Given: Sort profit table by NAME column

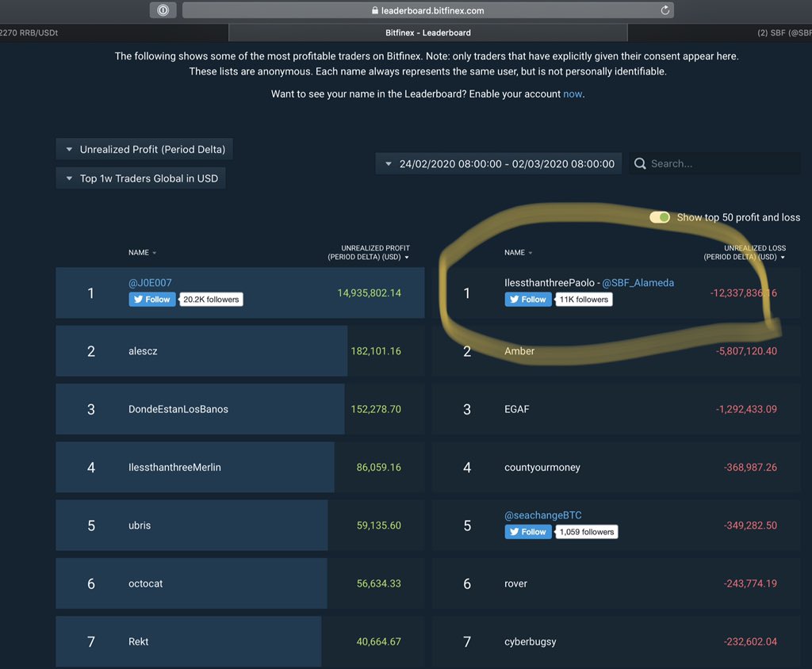Looking at the screenshot, I should tap(142, 253).
